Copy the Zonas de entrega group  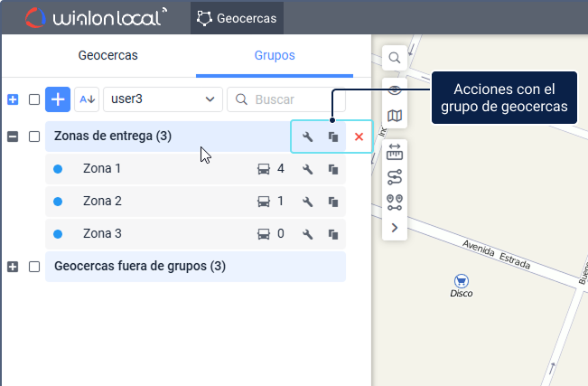[332, 137]
